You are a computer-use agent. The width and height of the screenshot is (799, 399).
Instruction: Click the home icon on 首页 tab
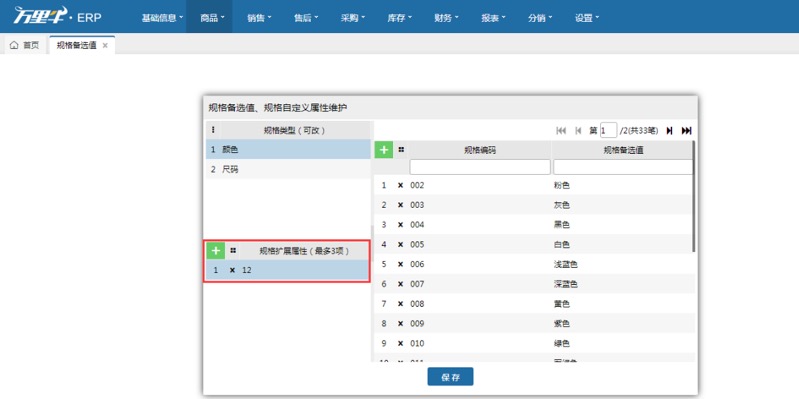pyautogui.click(x=14, y=45)
